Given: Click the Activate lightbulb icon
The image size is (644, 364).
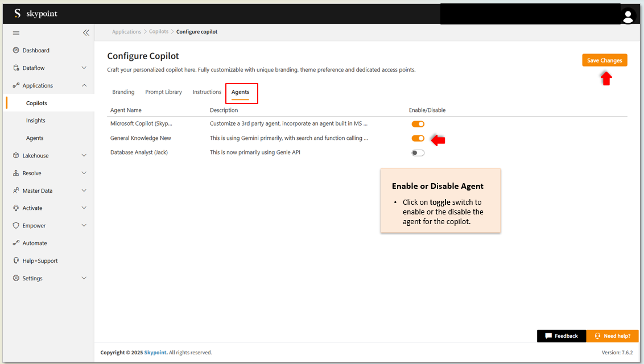Looking at the screenshot, I should point(16,208).
